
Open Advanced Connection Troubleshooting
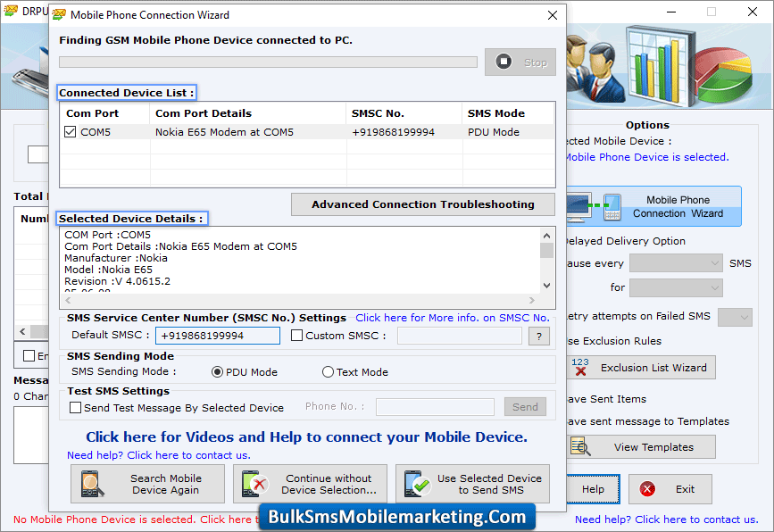[423, 204]
